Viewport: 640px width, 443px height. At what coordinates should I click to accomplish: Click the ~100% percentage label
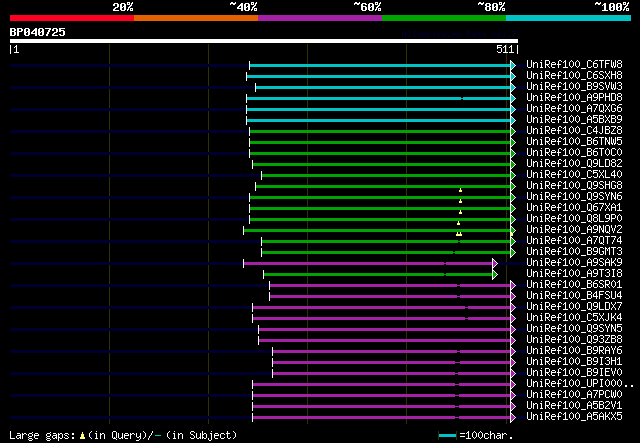(611, 7)
